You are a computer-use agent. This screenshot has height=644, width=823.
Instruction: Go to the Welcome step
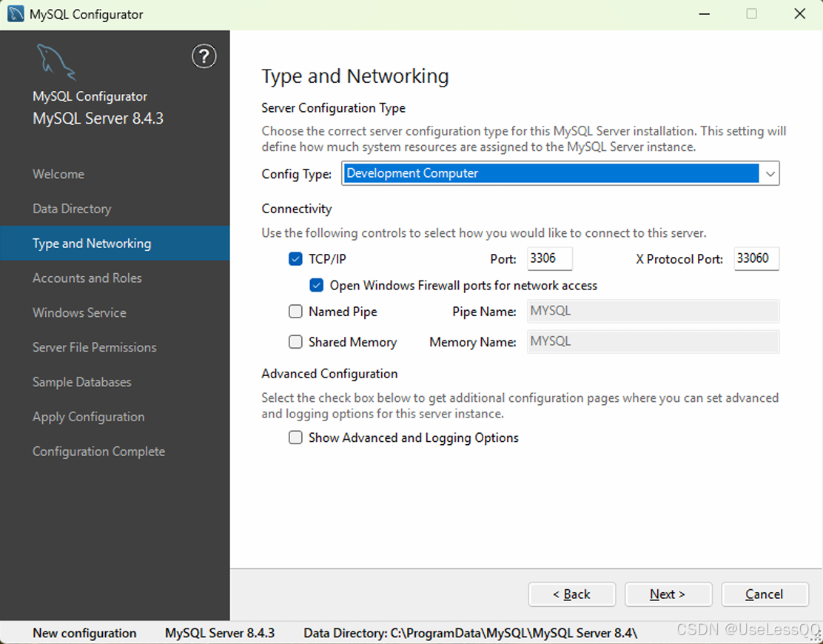coord(58,174)
